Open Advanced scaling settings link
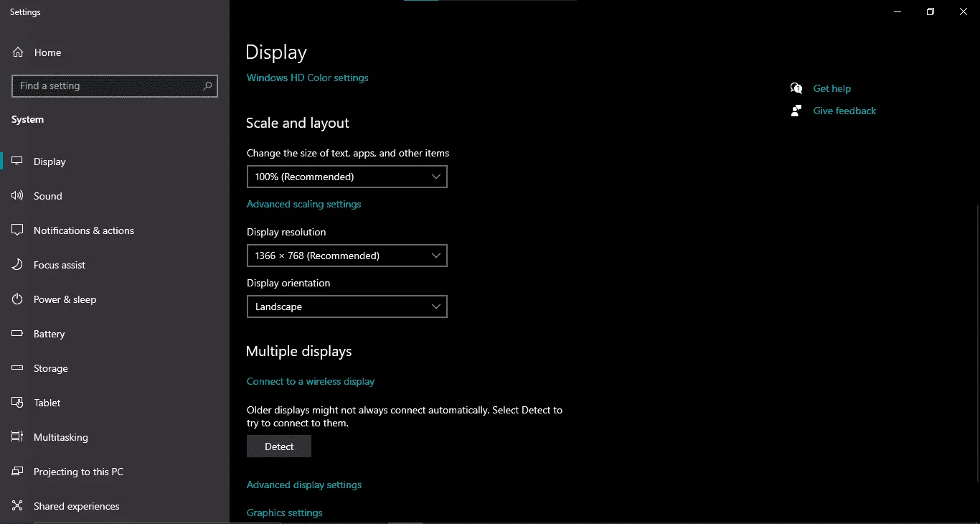The width and height of the screenshot is (980, 524). pos(304,204)
